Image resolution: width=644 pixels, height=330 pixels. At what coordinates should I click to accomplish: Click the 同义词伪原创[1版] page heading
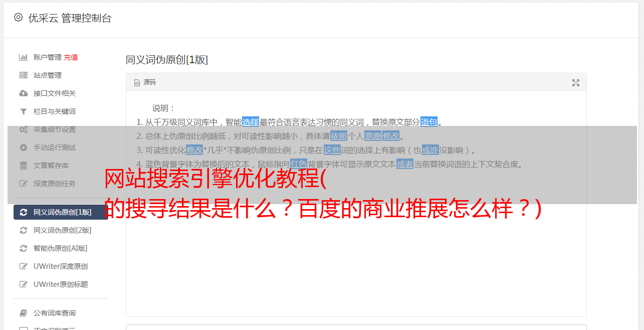[x=166, y=60]
